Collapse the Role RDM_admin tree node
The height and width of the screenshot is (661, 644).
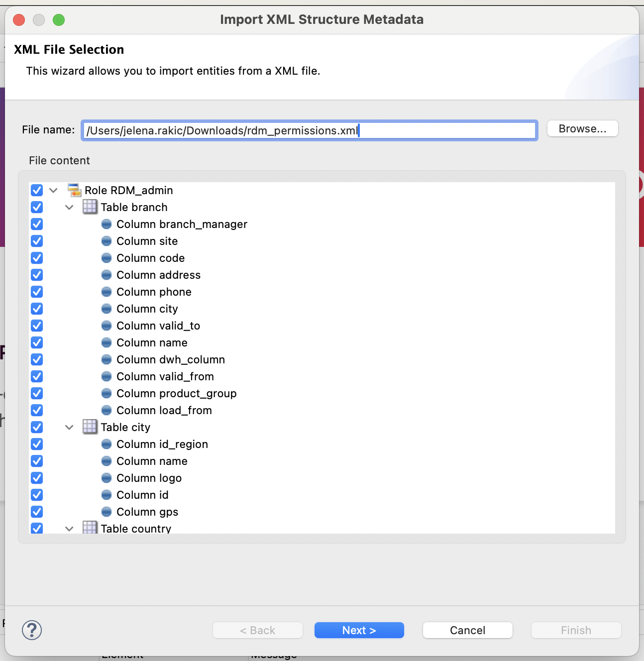point(53,190)
